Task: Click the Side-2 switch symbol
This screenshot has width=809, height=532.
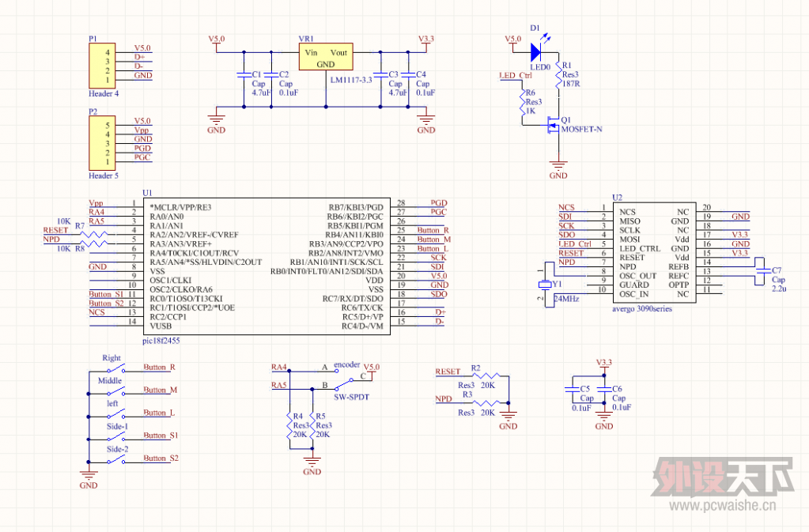Action: point(116,459)
